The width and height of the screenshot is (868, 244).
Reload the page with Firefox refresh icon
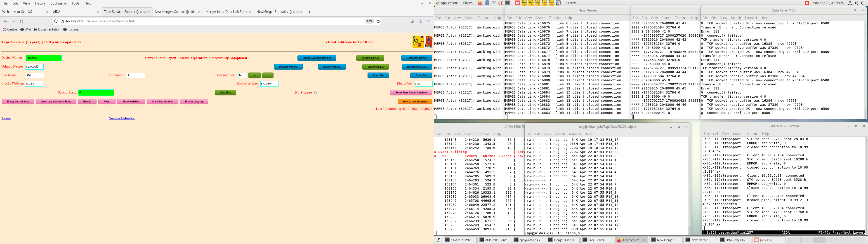click(22, 21)
